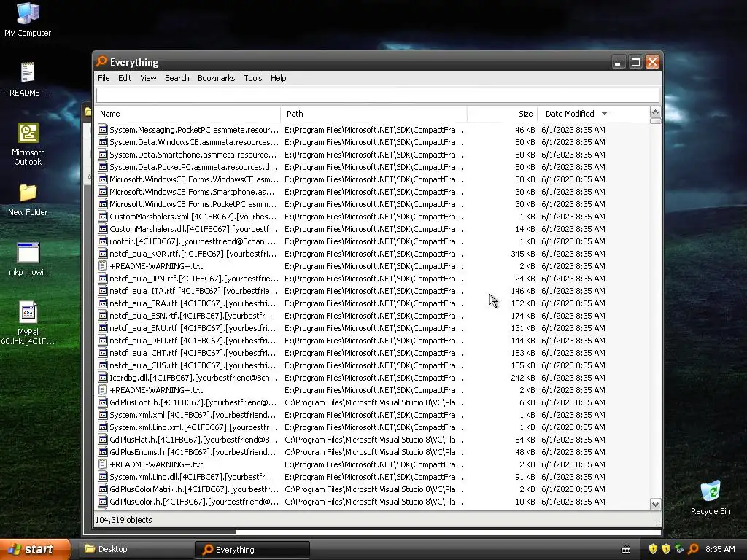Screen dimensions: 747x560
Task: Click file icon of GdiPlusColor.h row
Action: click(x=102, y=501)
